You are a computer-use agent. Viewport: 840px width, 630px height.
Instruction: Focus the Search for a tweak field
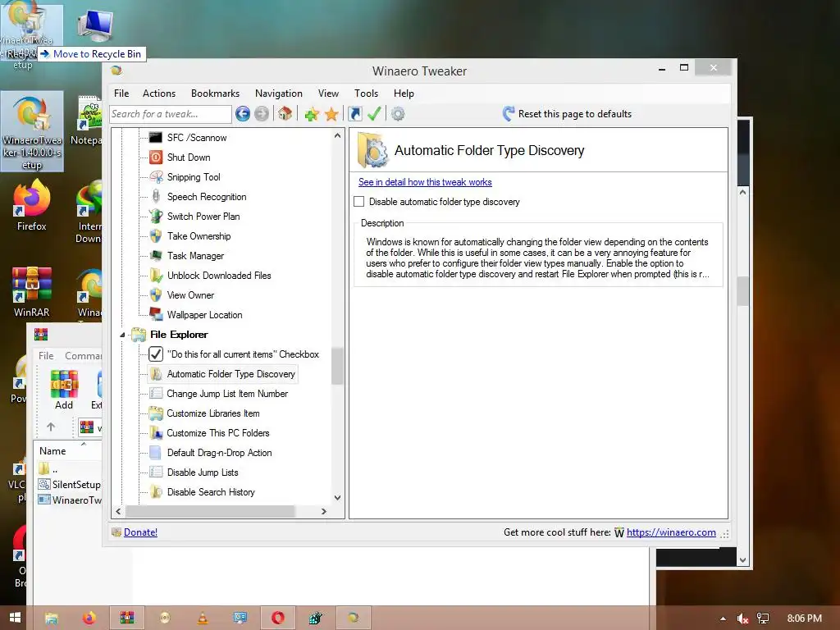171,113
